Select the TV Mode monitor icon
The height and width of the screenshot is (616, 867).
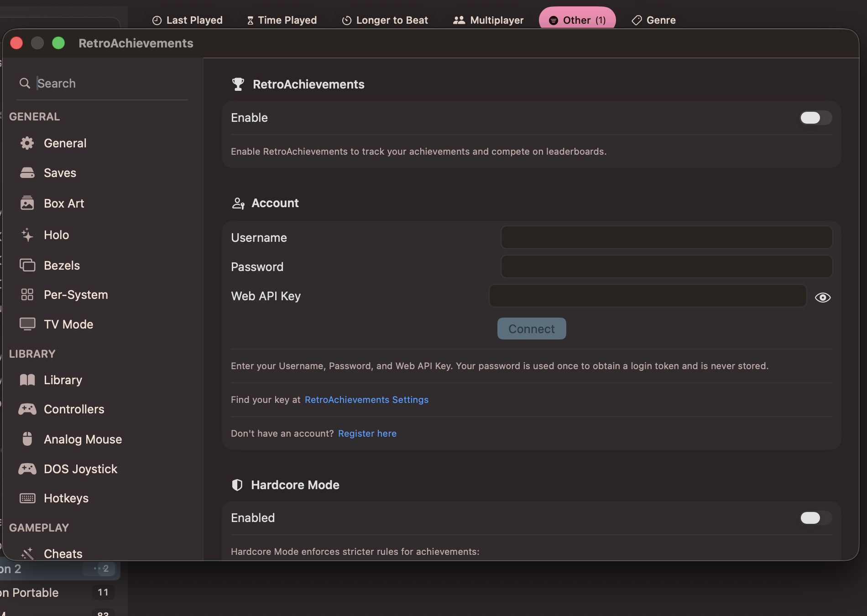[x=27, y=324]
